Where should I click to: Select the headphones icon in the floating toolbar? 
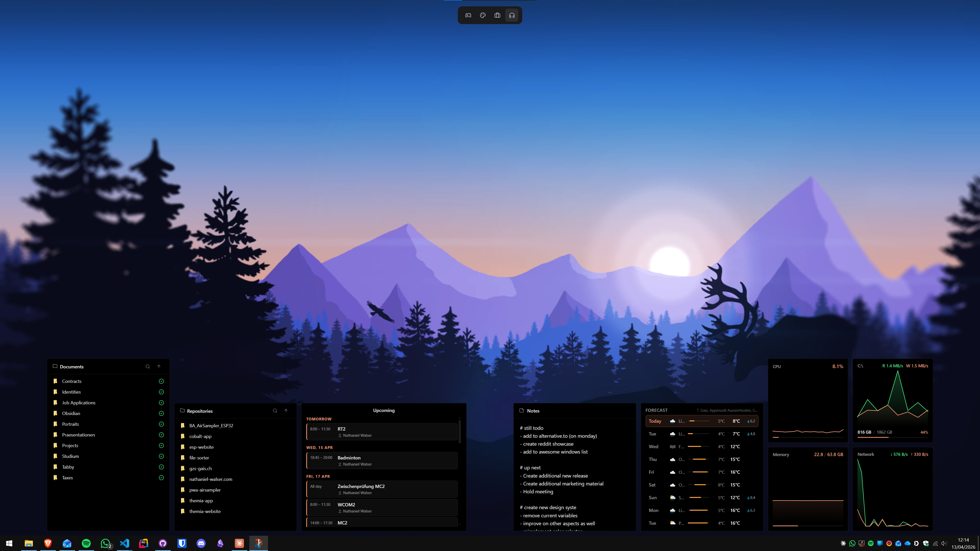pos(512,15)
